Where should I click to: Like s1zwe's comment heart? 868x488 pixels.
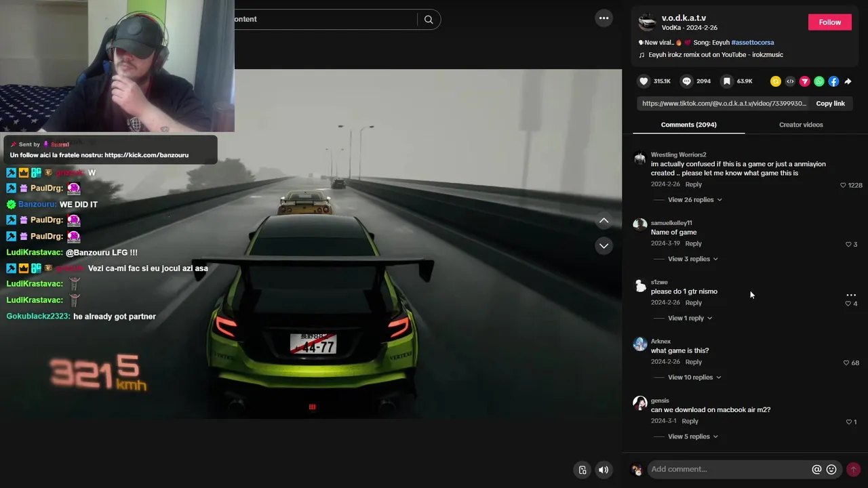(x=848, y=304)
